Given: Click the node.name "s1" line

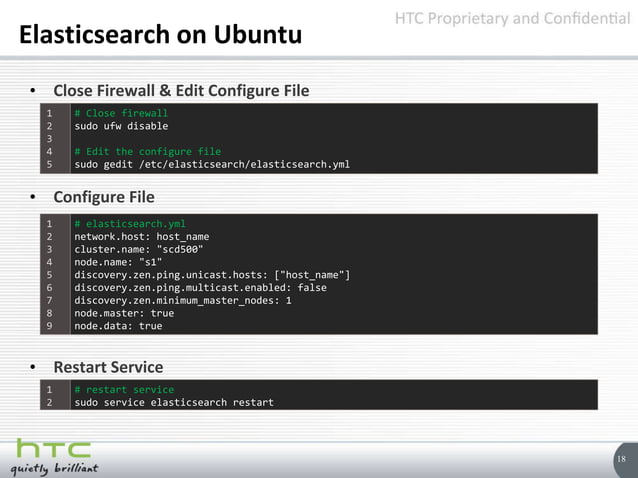Looking at the screenshot, I should pos(118,262).
